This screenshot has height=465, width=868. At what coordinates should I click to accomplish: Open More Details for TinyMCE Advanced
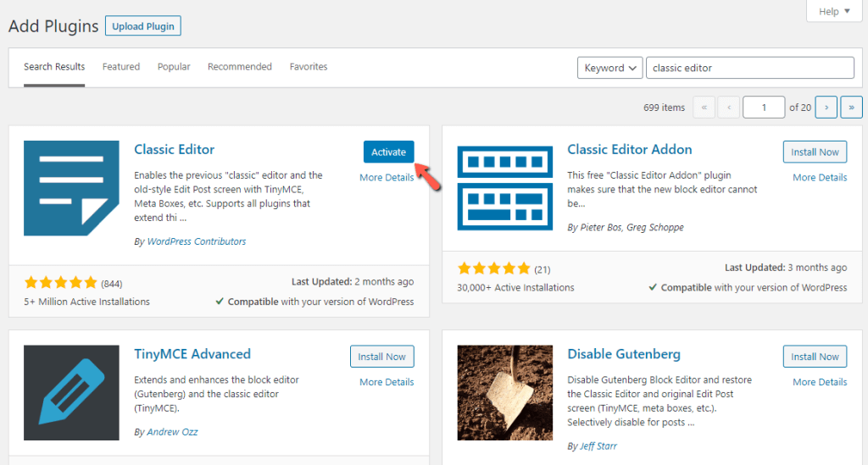387,382
